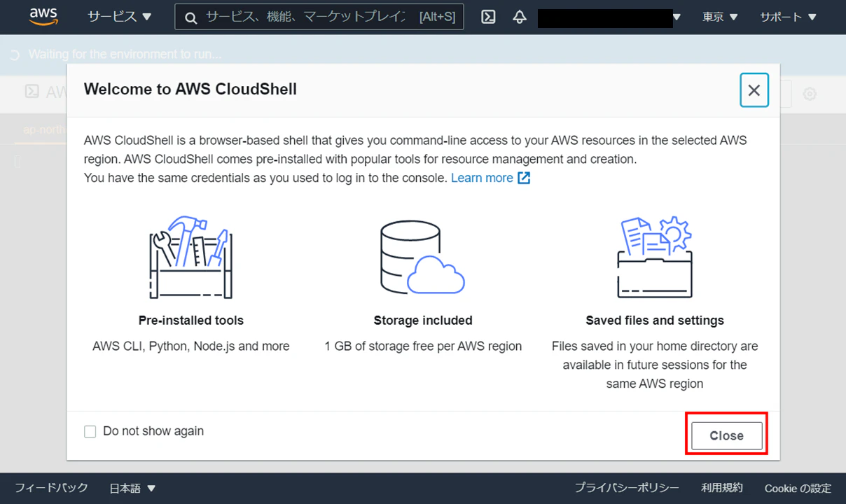The image size is (846, 504).
Task: Open 利用規約 footer link
Action: 722,488
